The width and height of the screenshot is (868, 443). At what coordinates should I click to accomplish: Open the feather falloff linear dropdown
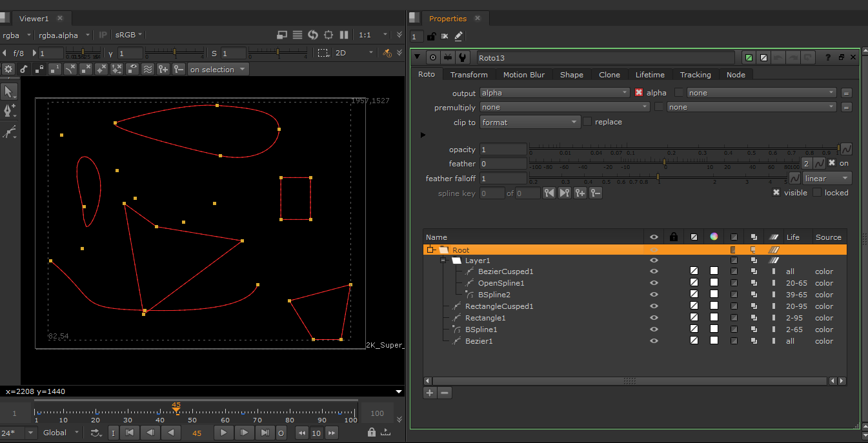tap(827, 179)
